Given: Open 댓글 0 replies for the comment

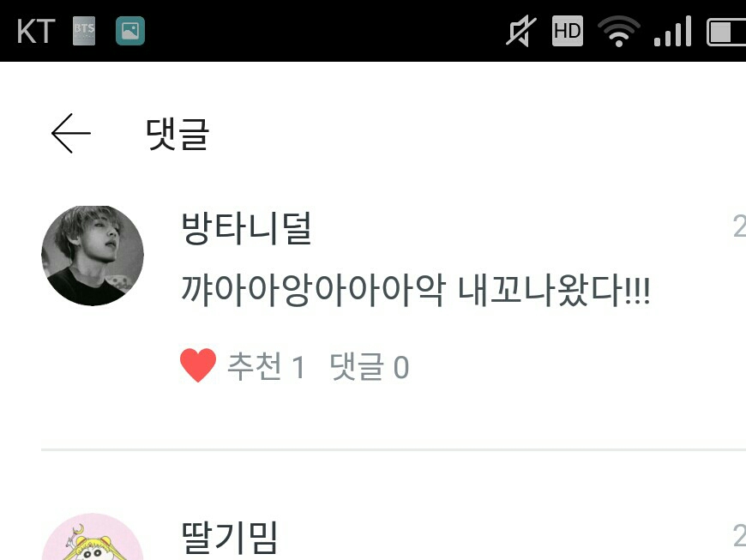Looking at the screenshot, I should (x=370, y=367).
